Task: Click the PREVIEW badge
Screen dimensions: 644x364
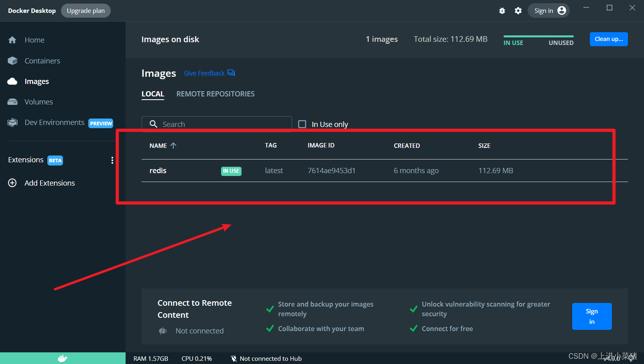Action: point(101,123)
